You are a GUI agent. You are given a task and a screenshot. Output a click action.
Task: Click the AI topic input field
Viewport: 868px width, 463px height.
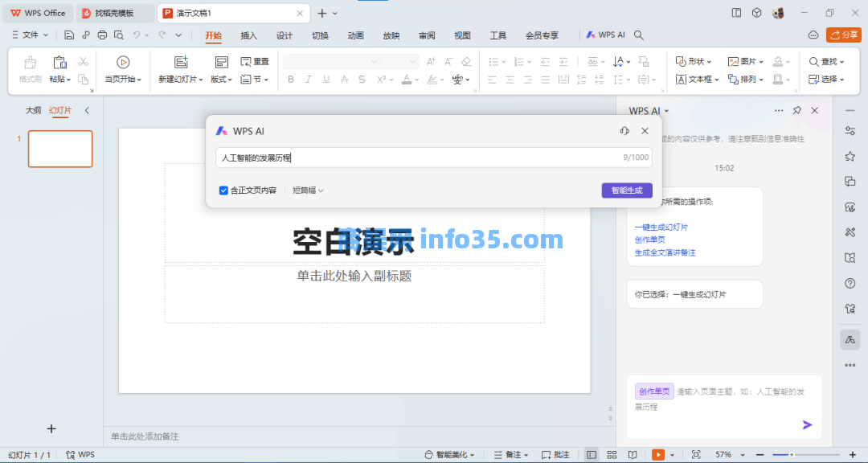[433, 158]
